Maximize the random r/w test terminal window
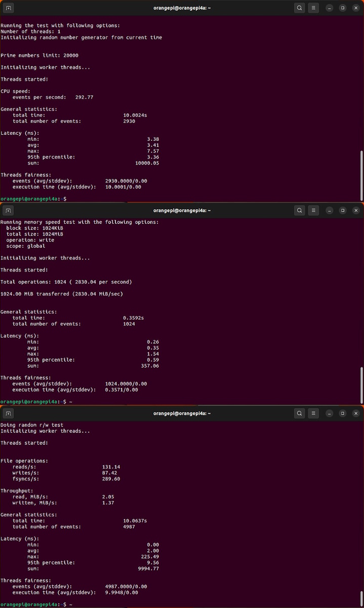Viewport: 364px width, 608px height. point(342,413)
